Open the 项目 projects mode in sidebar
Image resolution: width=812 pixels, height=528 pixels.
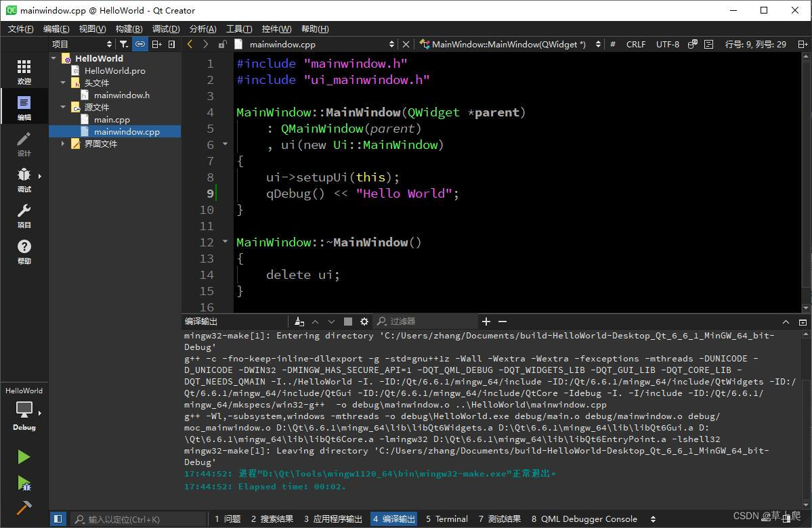click(24, 215)
